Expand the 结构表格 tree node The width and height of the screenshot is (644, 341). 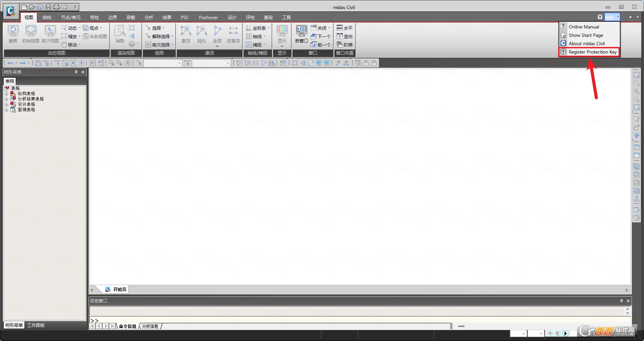pyautogui.click(x=6, y=94)
